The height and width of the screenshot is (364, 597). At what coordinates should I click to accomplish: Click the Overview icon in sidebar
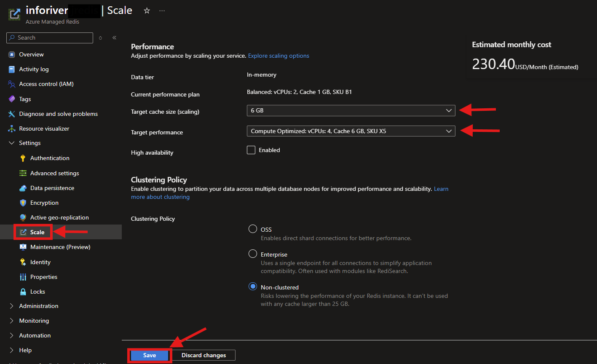pyautogui.click(x=12, y=54)
